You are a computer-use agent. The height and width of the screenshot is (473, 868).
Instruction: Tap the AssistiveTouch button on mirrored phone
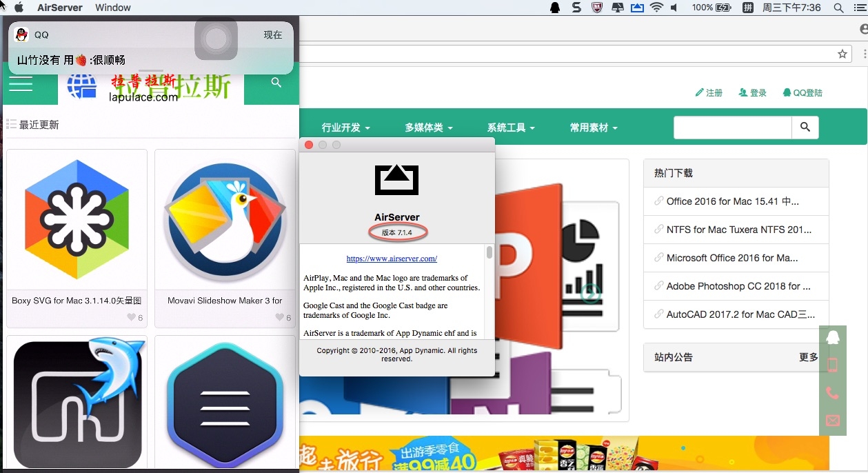click(x=216, y=39)
